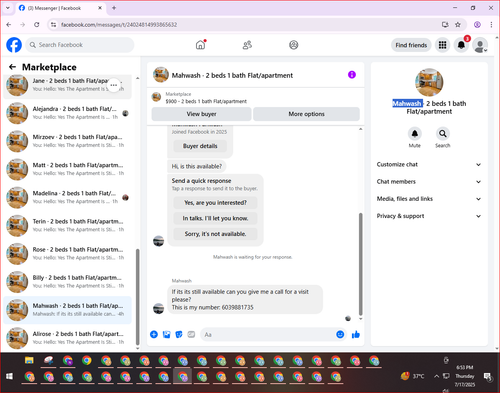Screen dimensions: 500x393
Task: Reload the page in Chrome
Action: [x=37, y=25]
